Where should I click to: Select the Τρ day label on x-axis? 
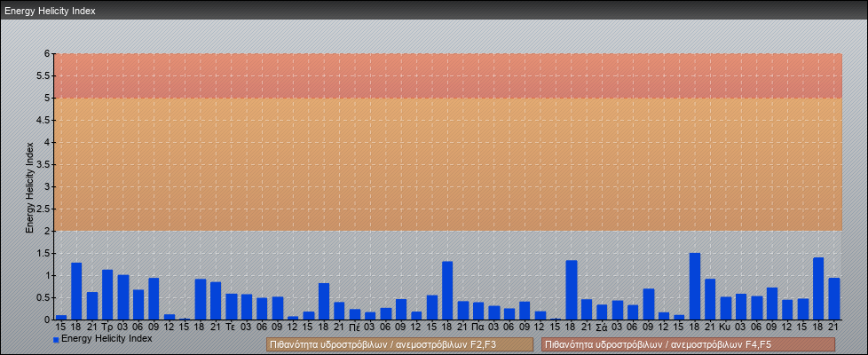(x=107, y=327)
